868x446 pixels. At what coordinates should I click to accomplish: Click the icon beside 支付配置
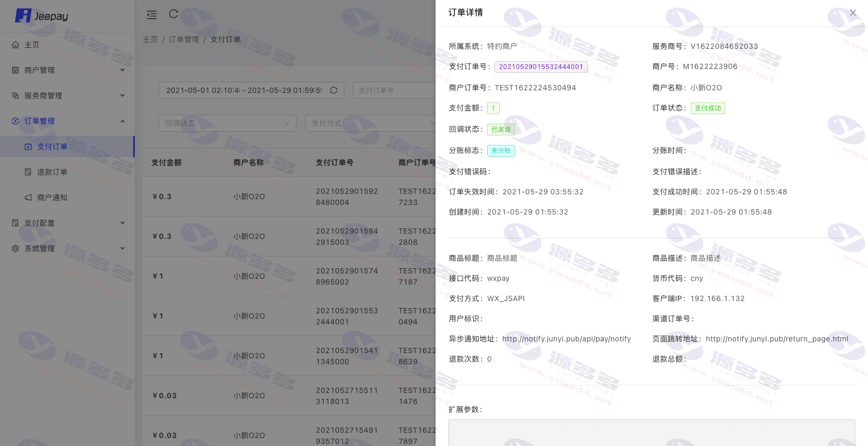tap(15, 223)
